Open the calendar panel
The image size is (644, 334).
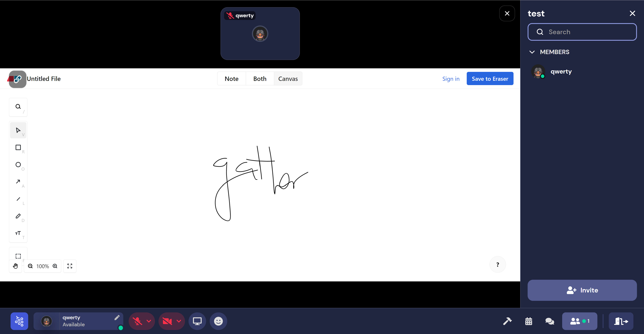point(528,321)
